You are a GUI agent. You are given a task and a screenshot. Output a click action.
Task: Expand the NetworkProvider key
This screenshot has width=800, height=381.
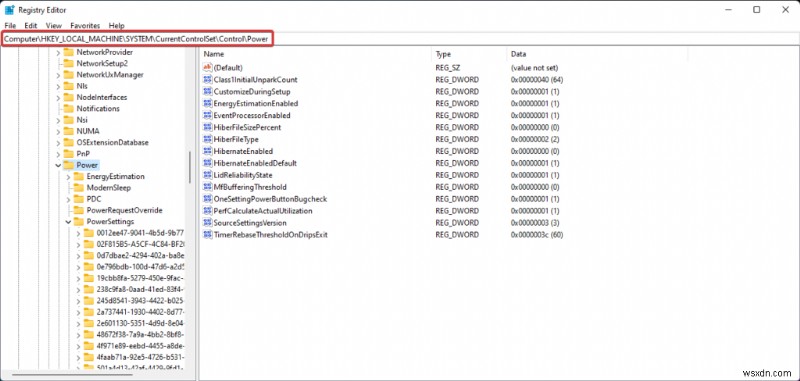(58, 52)
